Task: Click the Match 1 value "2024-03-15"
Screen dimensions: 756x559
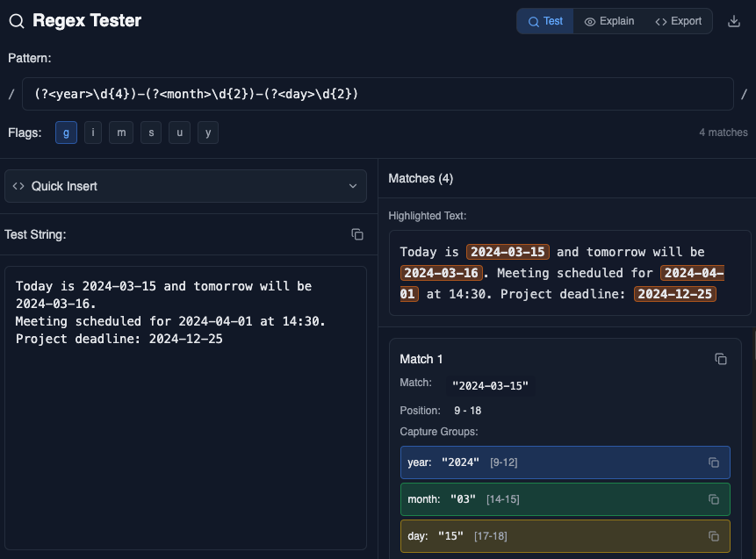Action: coord(490,385)
